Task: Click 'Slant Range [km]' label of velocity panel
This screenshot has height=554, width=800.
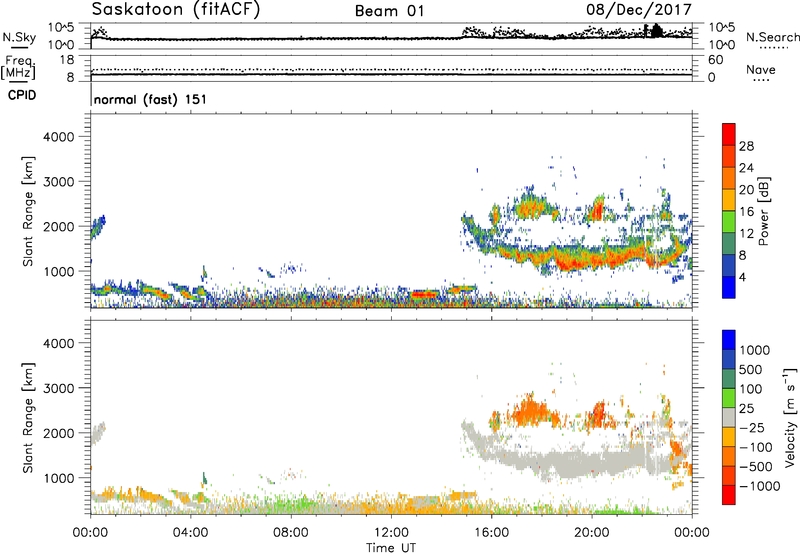Action: click(x=28, y=418)
